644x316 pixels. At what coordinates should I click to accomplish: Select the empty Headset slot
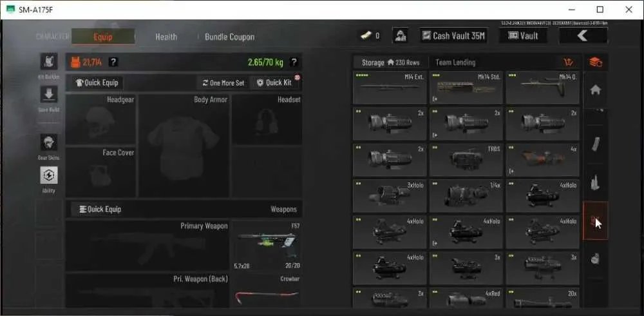coord(267,119)
